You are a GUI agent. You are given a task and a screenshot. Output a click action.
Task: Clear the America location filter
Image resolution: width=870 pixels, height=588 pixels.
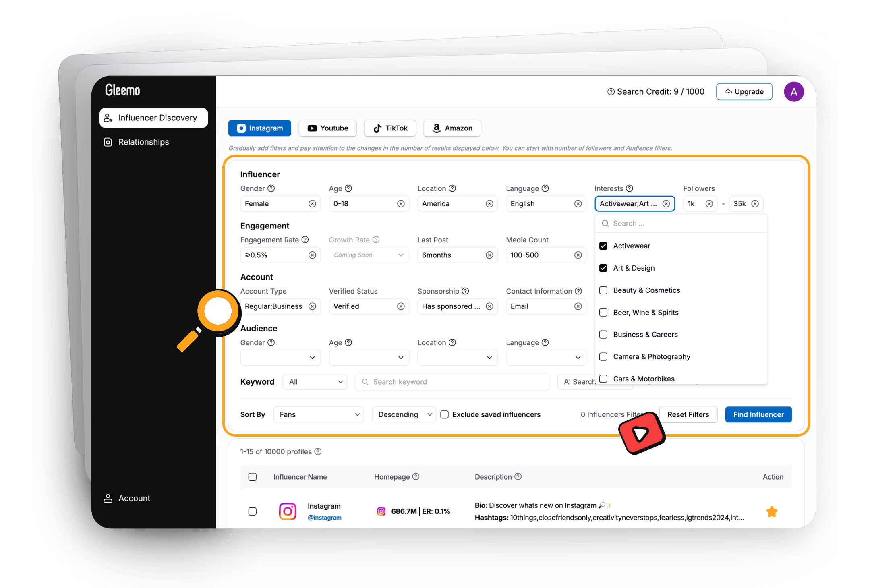click(489, 204)
